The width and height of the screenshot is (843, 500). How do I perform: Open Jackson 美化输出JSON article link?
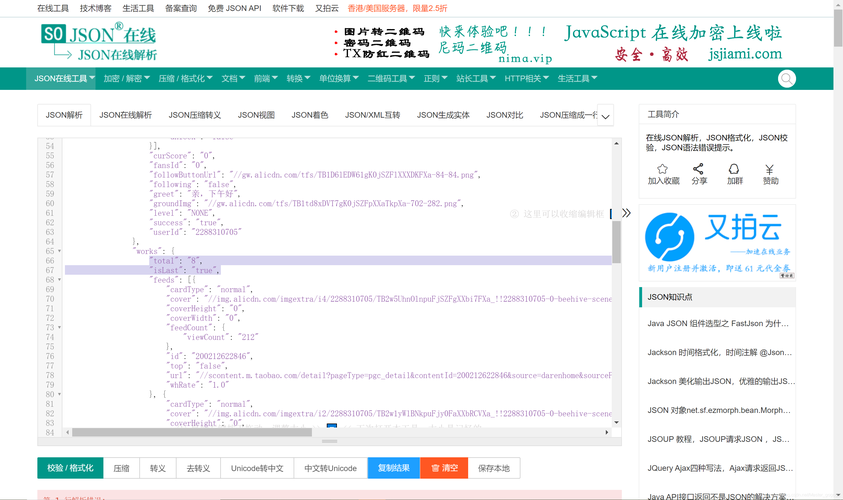[x=720, y=381]
